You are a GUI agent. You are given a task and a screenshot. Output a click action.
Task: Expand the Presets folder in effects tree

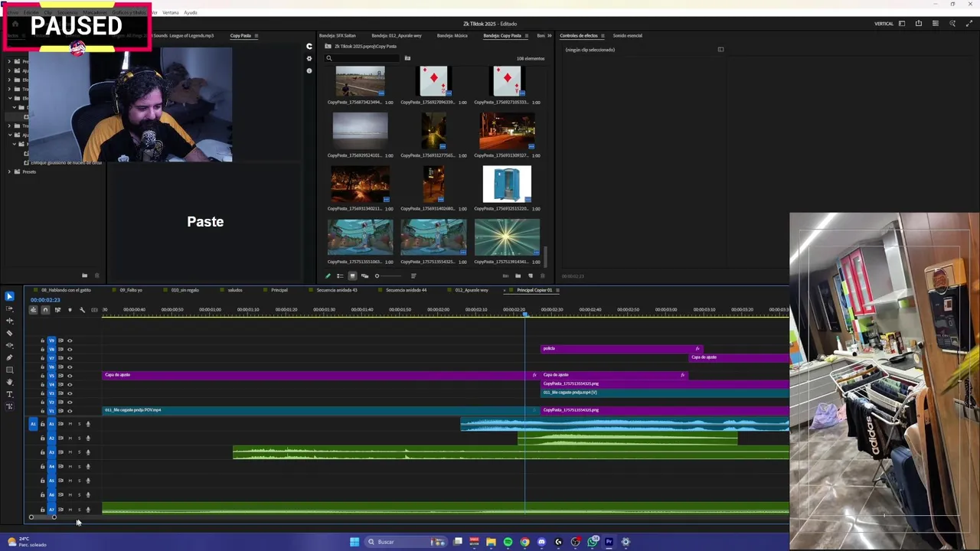click(9, 171)
